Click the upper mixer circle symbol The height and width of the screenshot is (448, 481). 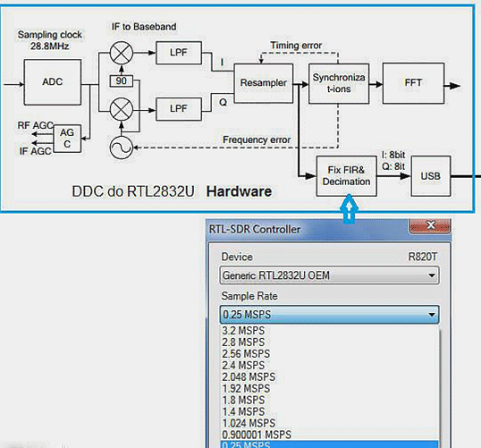[x=122, y=53]
